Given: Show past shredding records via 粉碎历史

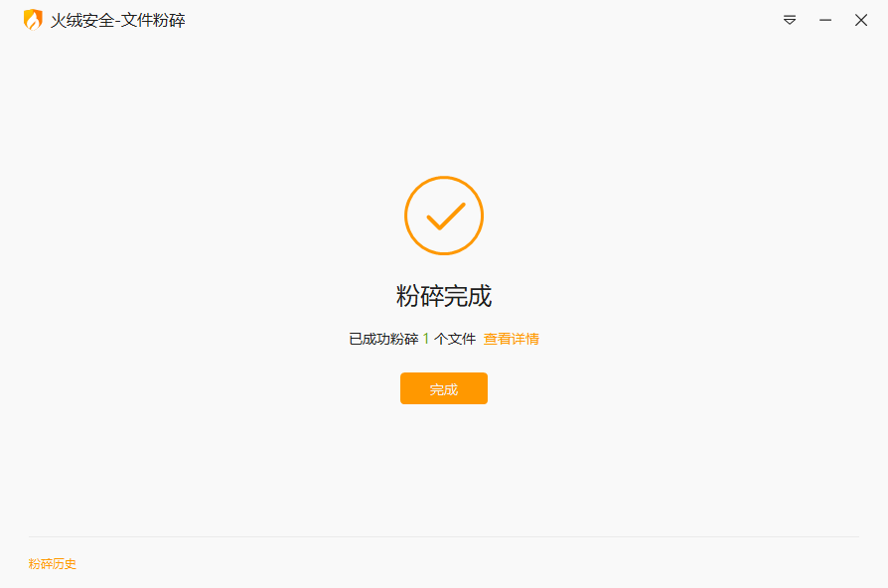Looking at the screenshot, I should pos(52,563).
